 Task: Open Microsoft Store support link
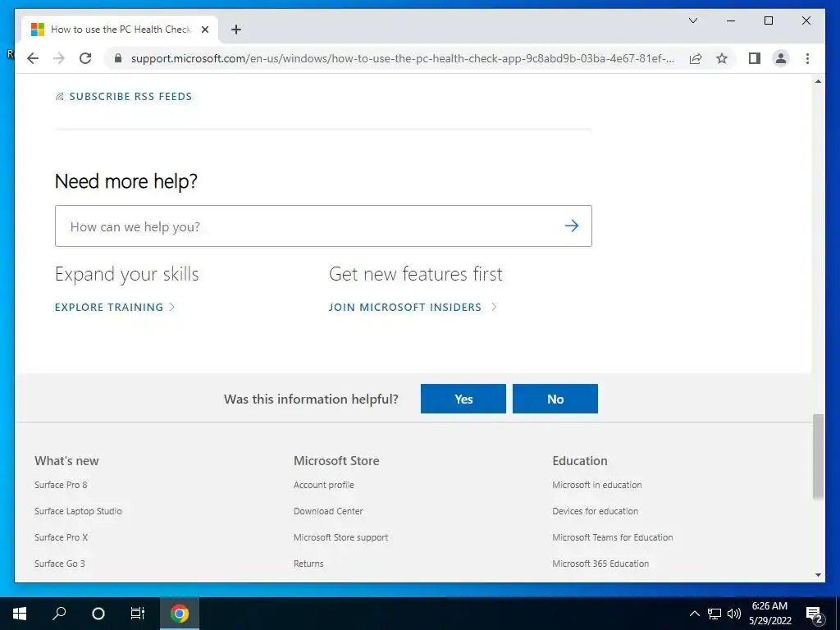(x=340, y=537)
